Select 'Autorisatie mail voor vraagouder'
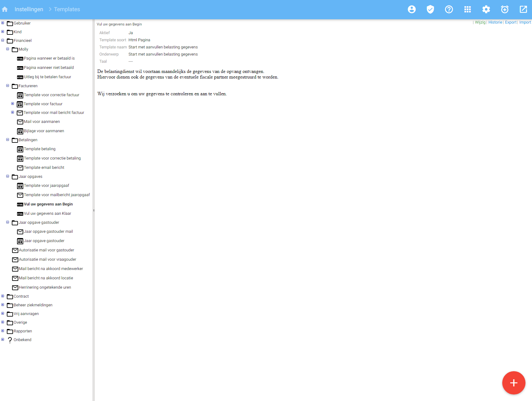 [x=47, y=259]
